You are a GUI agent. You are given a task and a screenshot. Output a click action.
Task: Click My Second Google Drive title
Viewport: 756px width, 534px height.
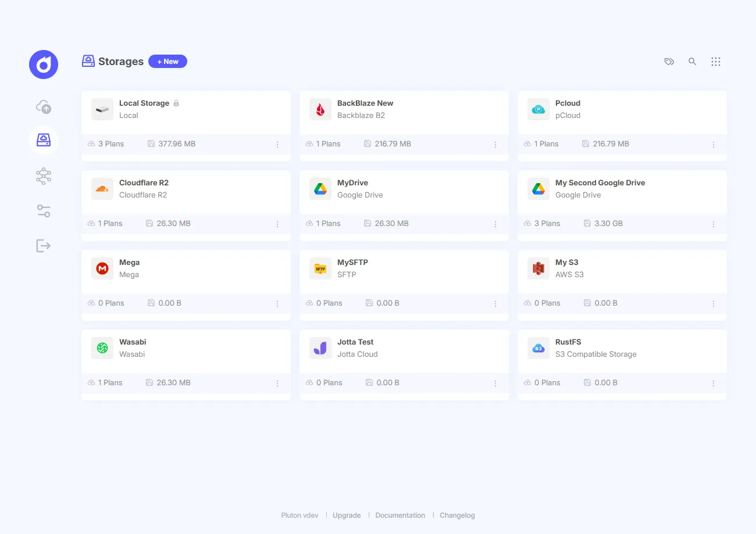tap(600, 182)
